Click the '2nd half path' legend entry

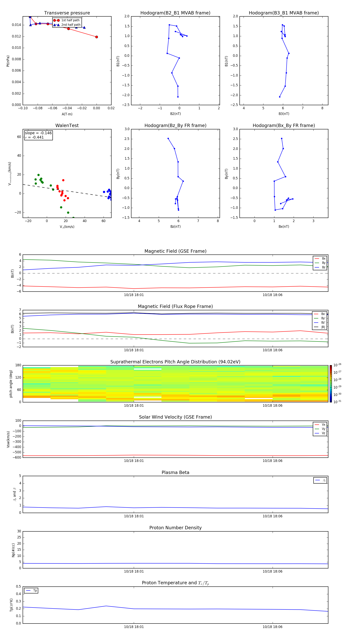pos(67,25)
